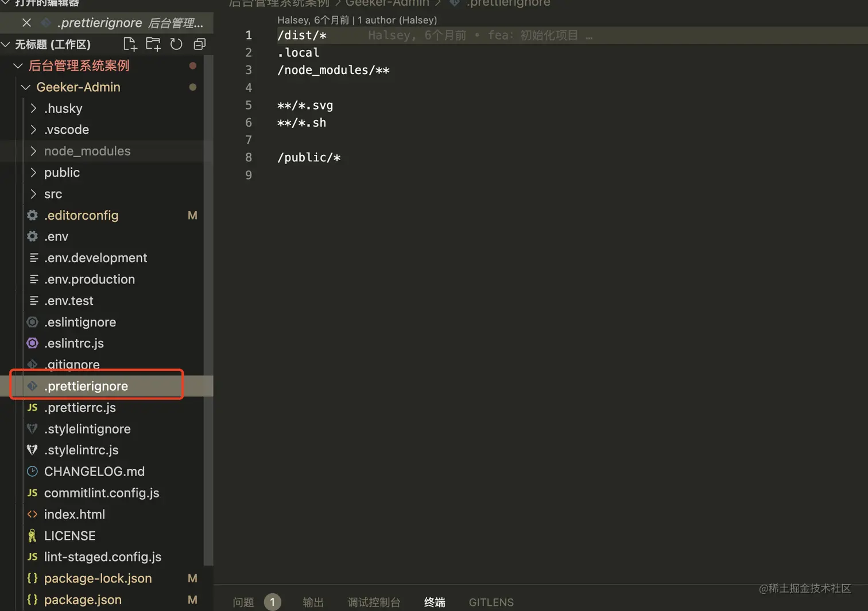
Task: Click the .local text on line 2
Action: click(x=299, y=53)
